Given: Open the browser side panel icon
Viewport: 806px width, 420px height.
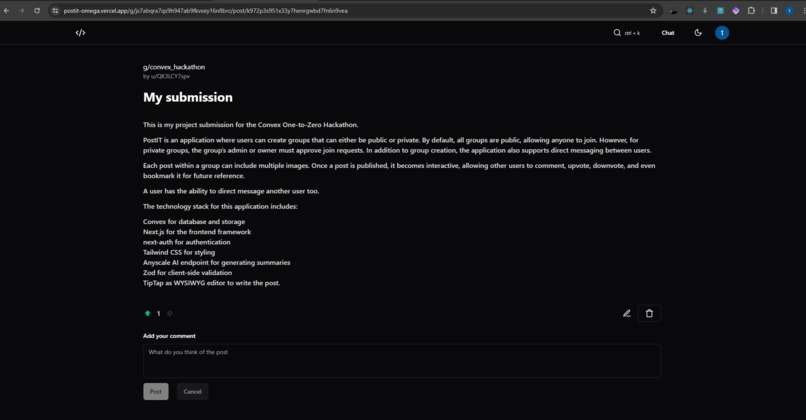Looking at the screenshot, I should pyautogui.click(x=774, y=10).
